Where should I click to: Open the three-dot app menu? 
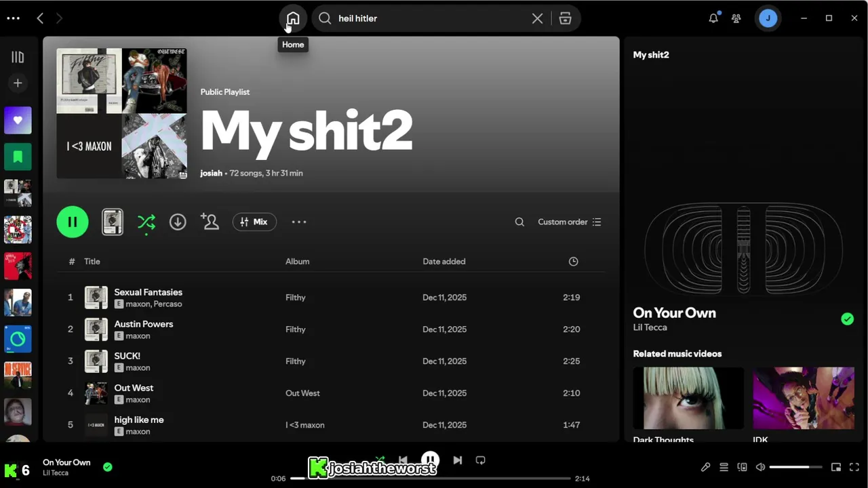click(13, 18)
